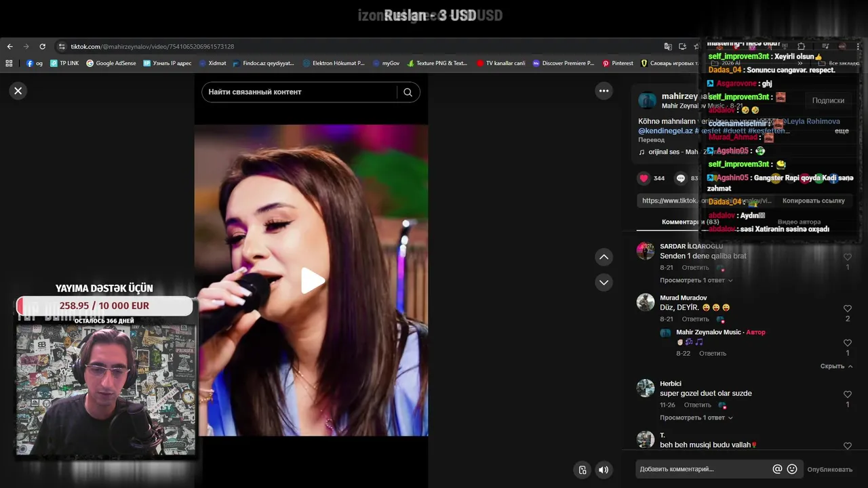868x488 pixels.
Task: Click the donation goal progress bar
Action: pos(104,306)
